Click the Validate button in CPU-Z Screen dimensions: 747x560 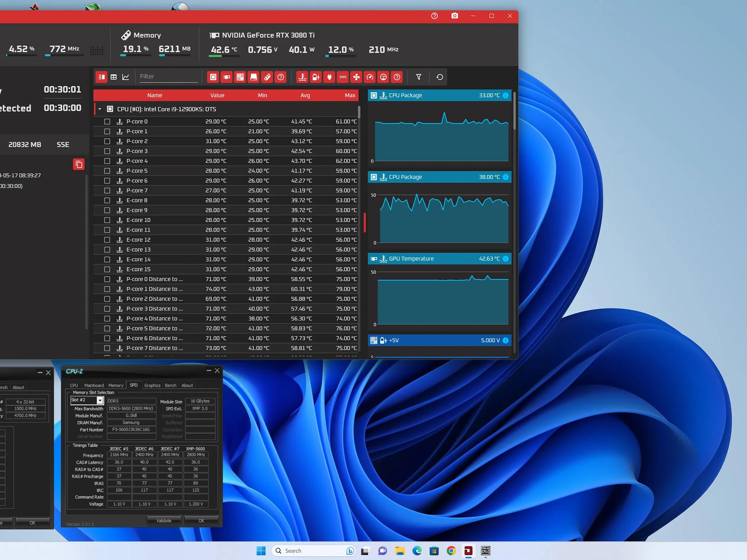(164, 521)
